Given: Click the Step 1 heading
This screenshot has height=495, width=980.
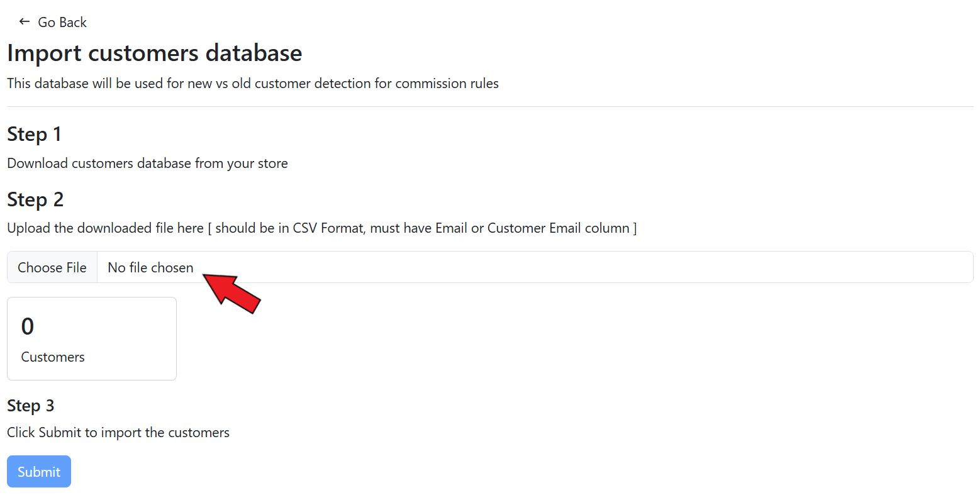Looking at the screenshot, I should click(34, 135).
